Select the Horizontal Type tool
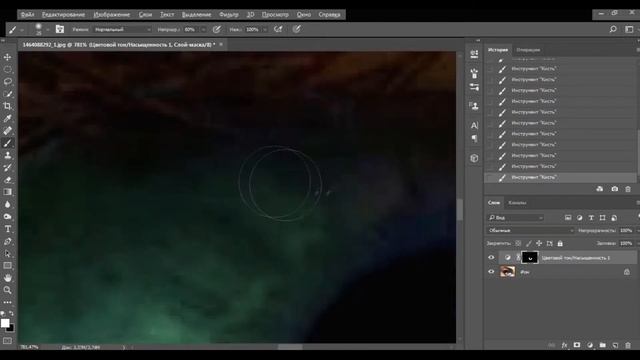Screen dimensions: 640x360 coord(7,229)
